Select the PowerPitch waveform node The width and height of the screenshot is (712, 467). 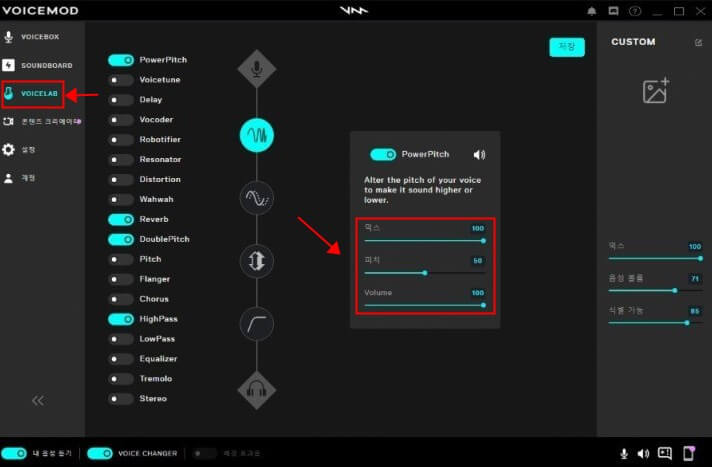(x=257, y=134)
